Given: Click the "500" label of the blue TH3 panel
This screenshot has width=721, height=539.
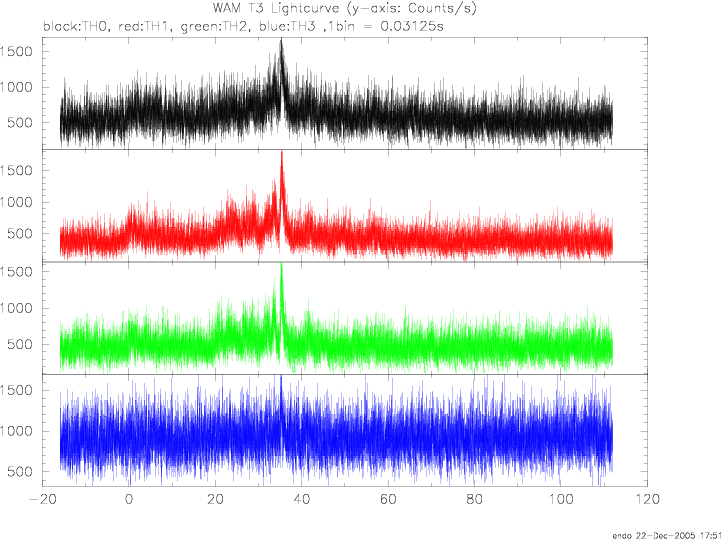Looking at the screenshot, I should pos(20,472).
